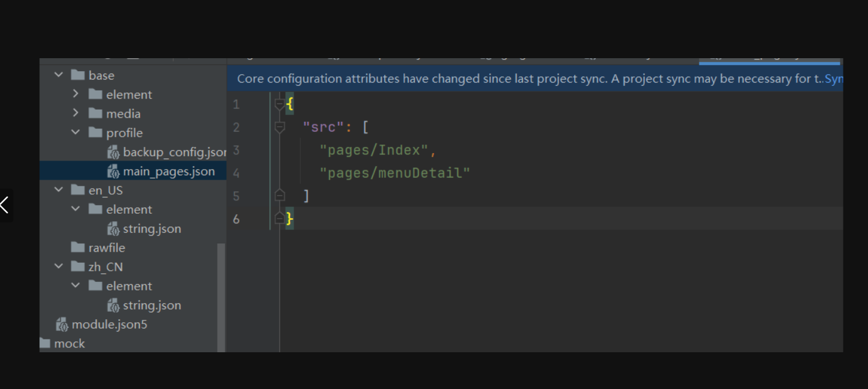Screen dimensions: 868x389
Task: Select string.json file icon under en_US
Action: coord(113,228)
